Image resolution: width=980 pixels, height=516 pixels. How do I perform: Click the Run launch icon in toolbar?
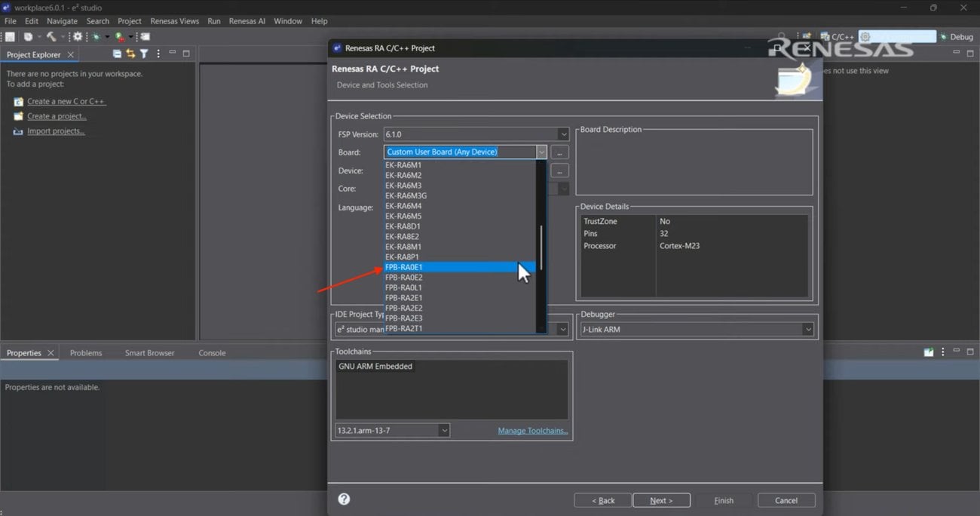coord(120,37)
